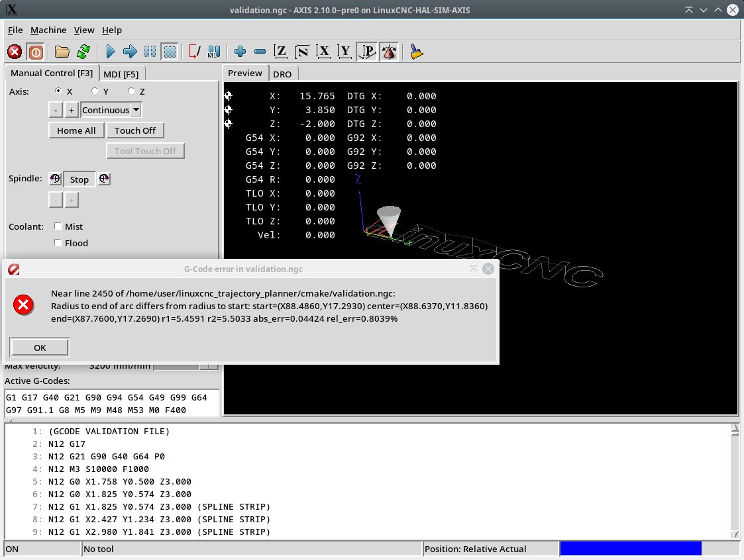Viewport: 744px width, 560px height.
Task: Jog positive with the plus button
Action: (71, 110)
